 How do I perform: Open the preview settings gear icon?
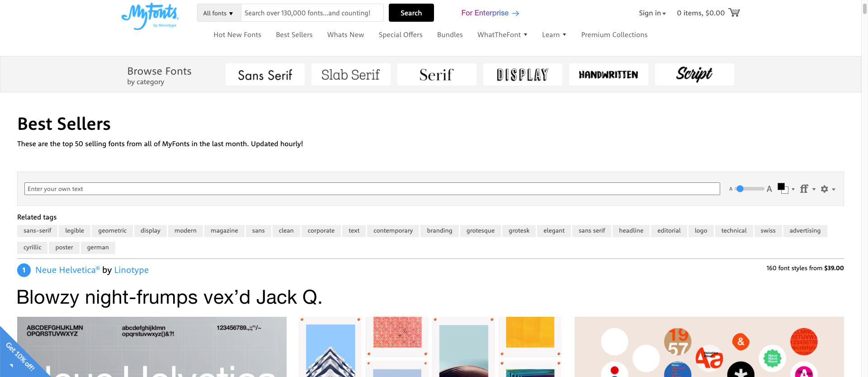click(x=825, y=189)
